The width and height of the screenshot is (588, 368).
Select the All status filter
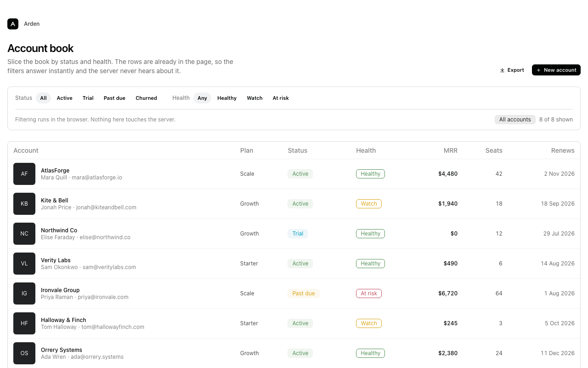coord(43,98)
